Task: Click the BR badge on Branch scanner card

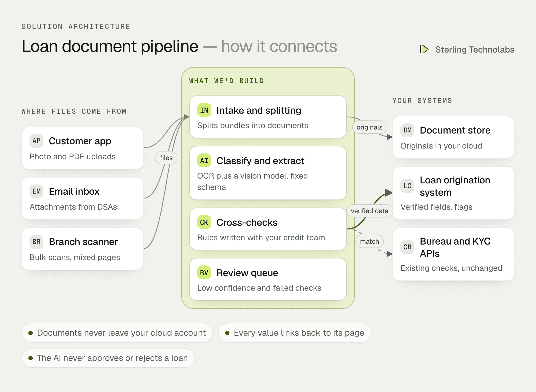Action: 36,242
